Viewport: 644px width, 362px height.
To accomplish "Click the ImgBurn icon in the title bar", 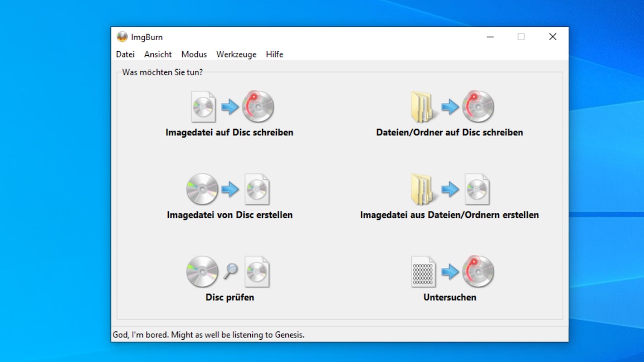I will [x=122, y=37].
